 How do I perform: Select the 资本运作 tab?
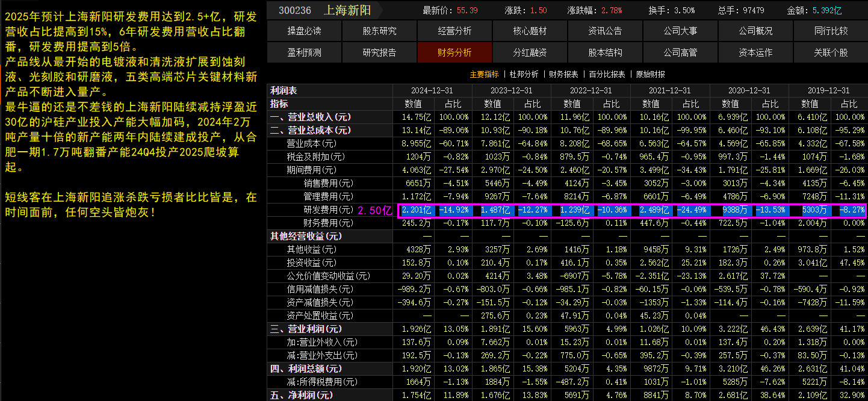coord(755,52)
